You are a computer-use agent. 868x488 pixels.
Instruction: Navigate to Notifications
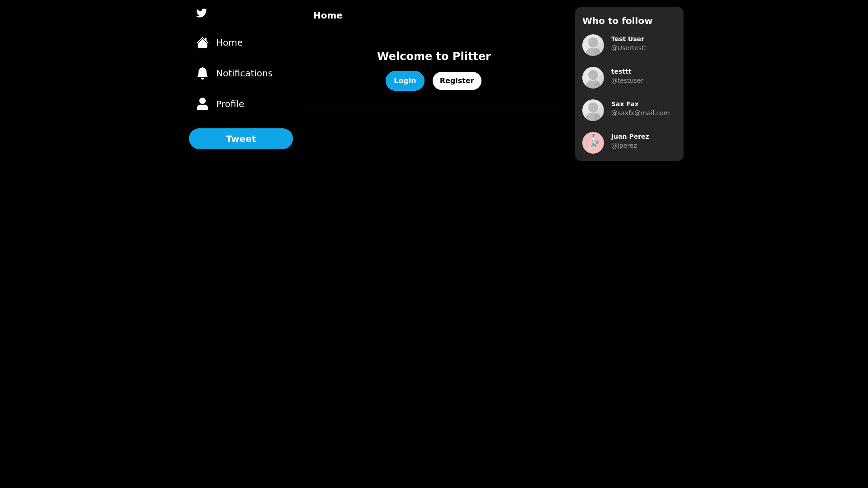point(241,73)
